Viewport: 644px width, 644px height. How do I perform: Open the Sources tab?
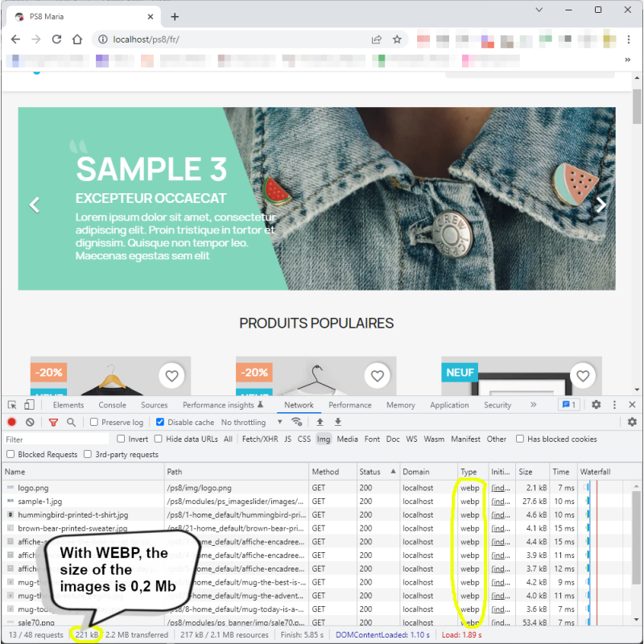[x=154, y=405]
